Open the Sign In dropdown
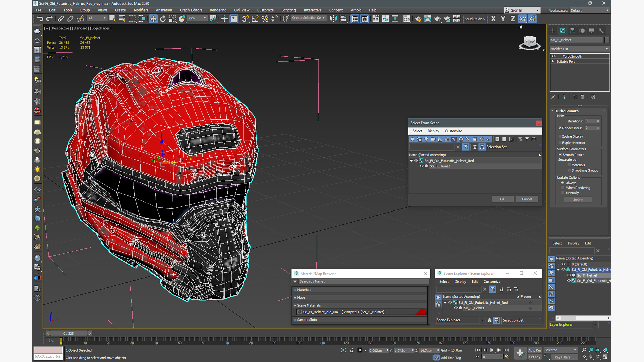 point(522,10)
